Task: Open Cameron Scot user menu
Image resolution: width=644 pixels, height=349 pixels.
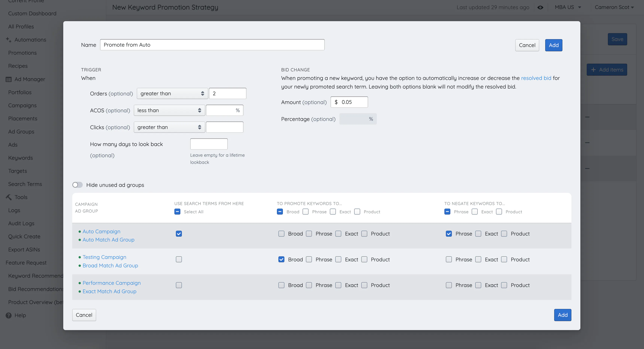Action: 614,7
